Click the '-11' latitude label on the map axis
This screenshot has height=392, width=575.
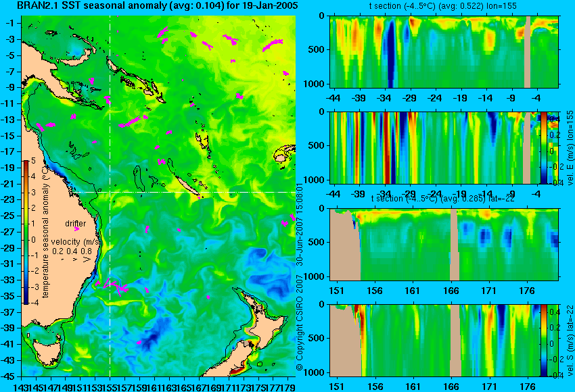point(9,103)
